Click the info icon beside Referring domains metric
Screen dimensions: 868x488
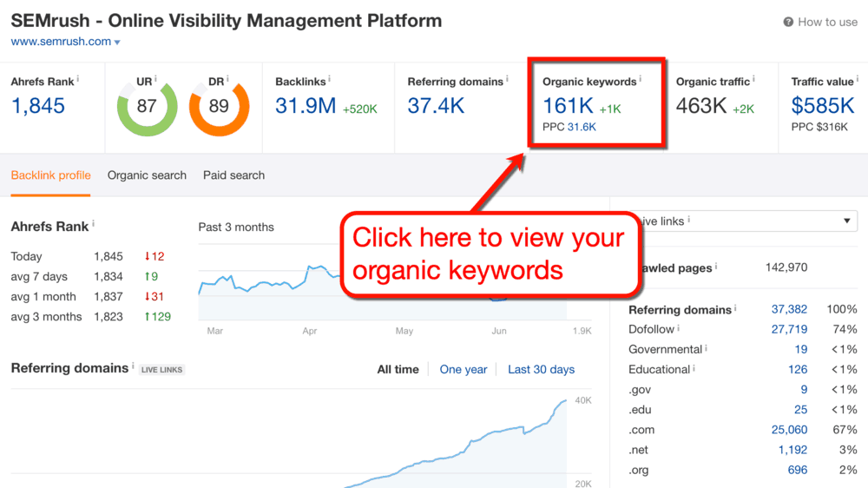(x=507, y=79)
